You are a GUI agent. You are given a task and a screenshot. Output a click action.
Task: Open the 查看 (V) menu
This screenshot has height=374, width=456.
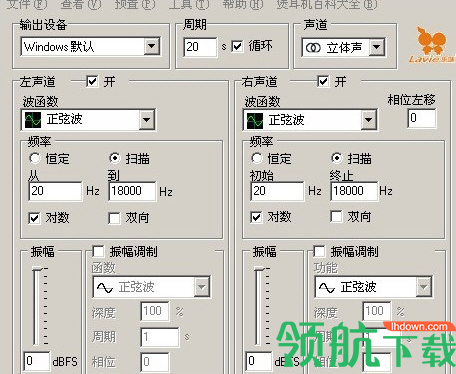pos(81,4)
